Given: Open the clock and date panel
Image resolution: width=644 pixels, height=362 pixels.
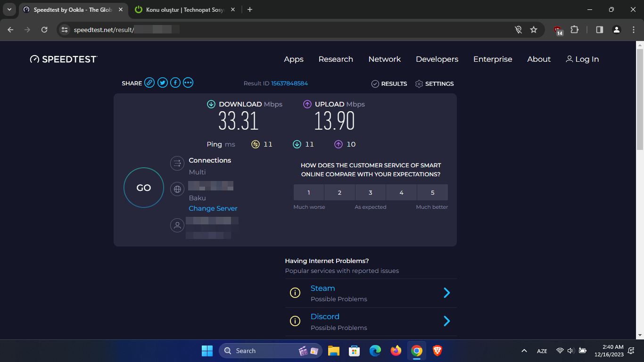Looking at the screenshot, I should [x=609, y=351].
